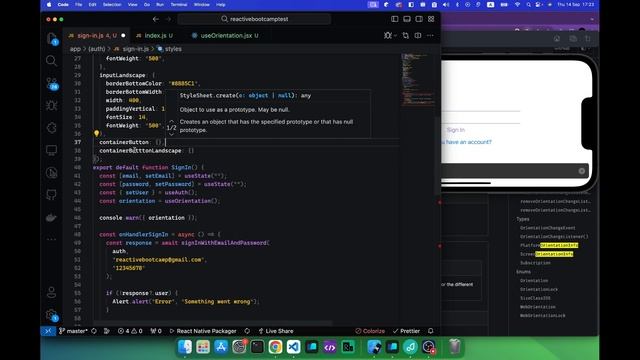Open Run and Debug view

pos(51,105)
